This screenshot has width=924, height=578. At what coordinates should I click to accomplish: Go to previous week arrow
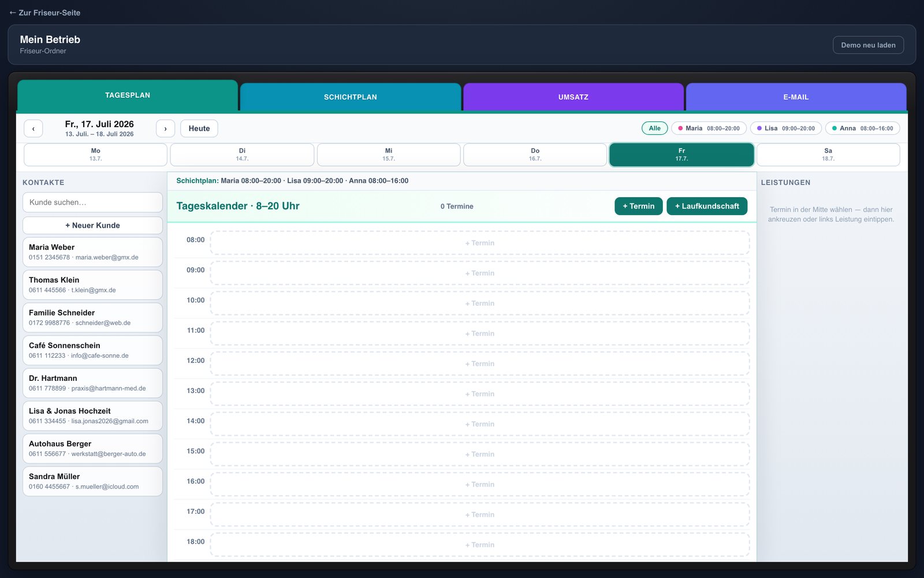tap(33, 128)
